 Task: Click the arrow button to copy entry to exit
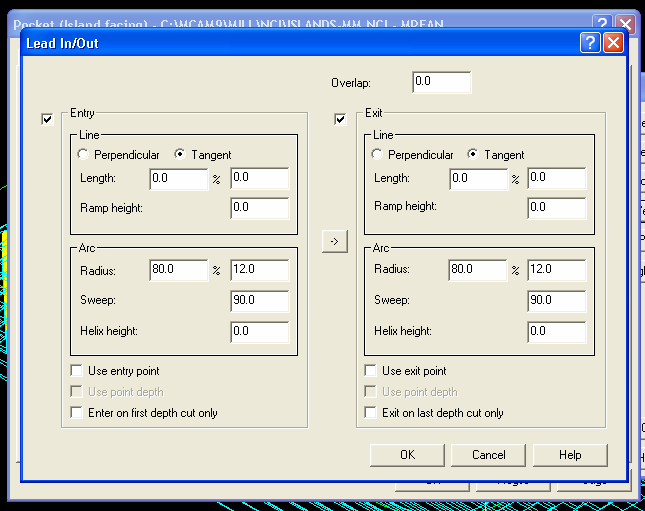pos(334,242)
